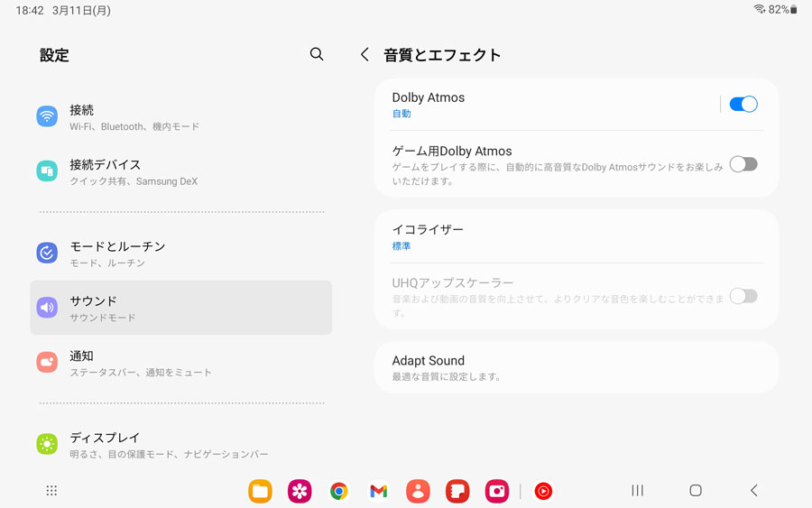Launch the pink camera app icon

tap(496, 491)
